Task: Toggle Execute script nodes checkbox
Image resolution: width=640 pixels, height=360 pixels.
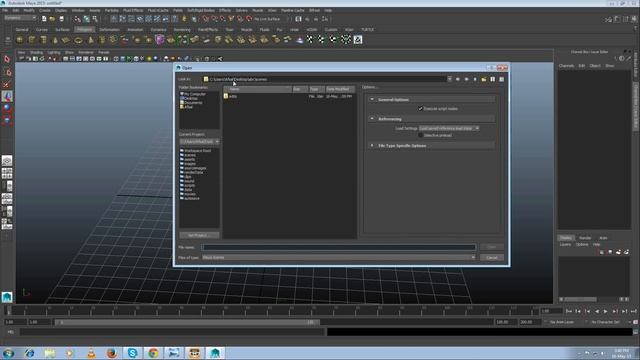Action: coord(420,109)
